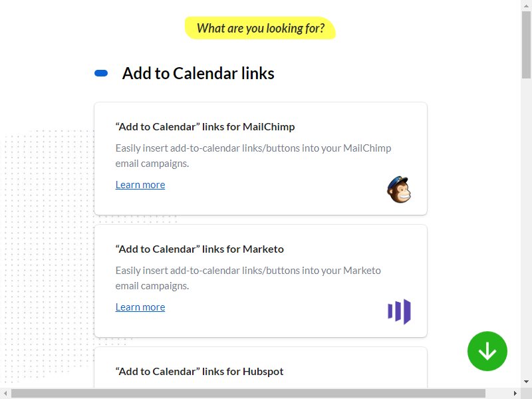
Task: Select the "What are you looking for?" yellow badge
Action: coord(260,28)
